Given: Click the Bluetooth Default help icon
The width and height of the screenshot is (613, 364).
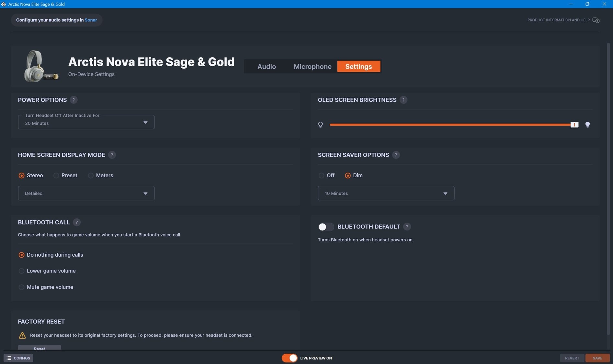Looking at the screenshot, I should 407,227.
